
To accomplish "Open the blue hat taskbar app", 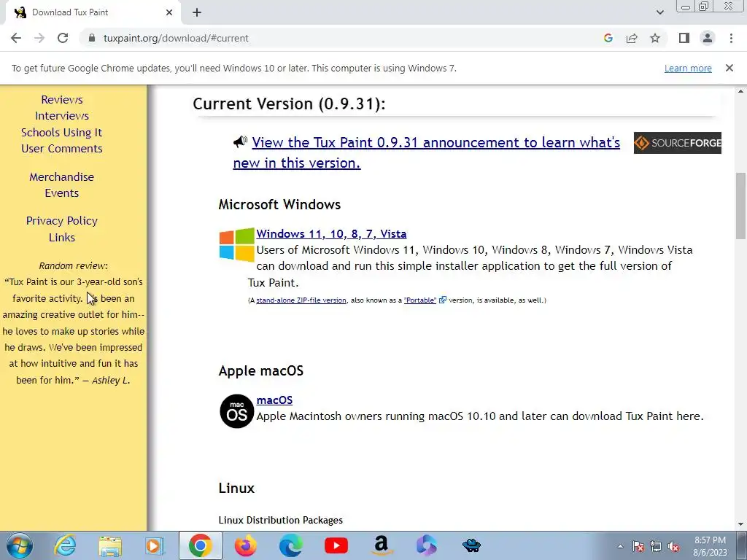I will [x=472, y=545].
